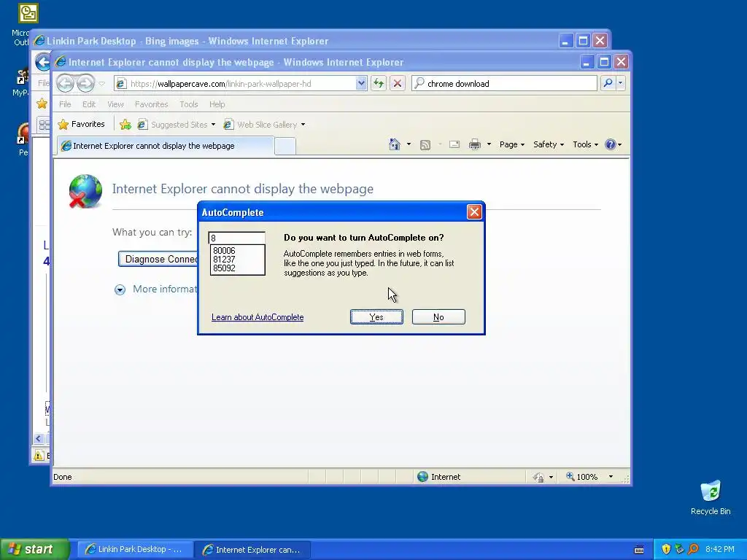
Task: Switch to Linkin Park Desktop taskbar button
Action: tap(134, 550)
